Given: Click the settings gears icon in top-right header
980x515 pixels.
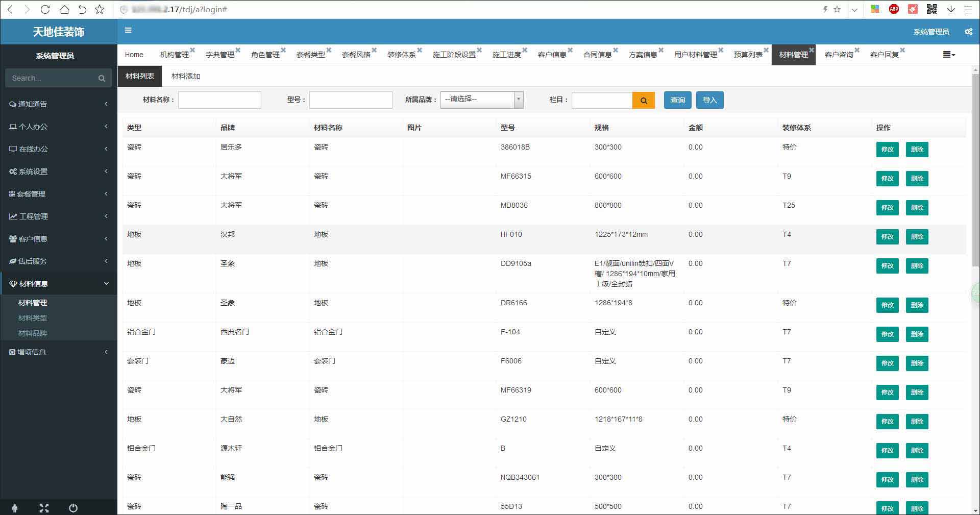Looking at the screenshot, I should point(968,32).
